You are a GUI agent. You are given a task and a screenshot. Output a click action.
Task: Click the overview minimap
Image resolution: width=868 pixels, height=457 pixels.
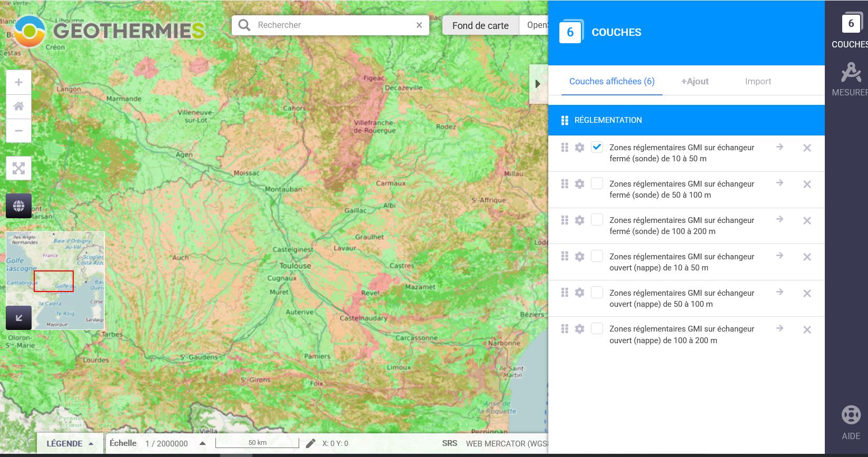pyautogui.click(x=55, y=280)
